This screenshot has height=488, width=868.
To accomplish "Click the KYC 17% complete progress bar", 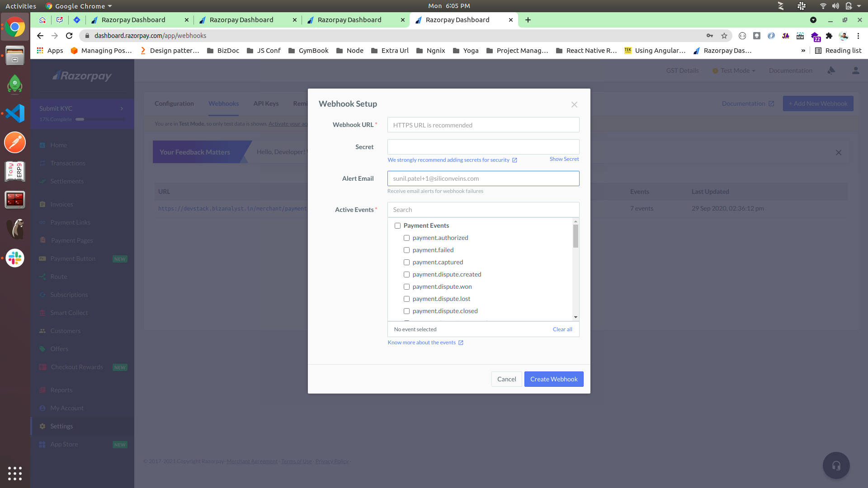I will click(x=100, y=119).
